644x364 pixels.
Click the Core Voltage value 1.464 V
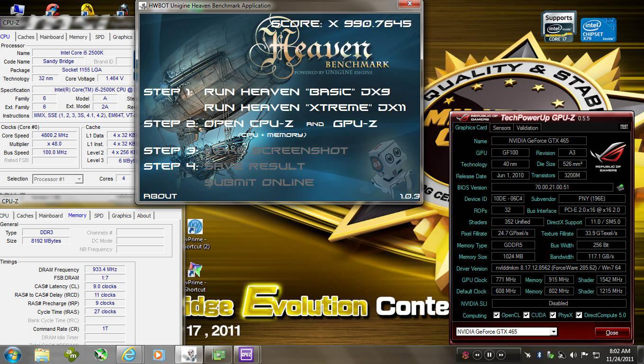pos(115,79)
